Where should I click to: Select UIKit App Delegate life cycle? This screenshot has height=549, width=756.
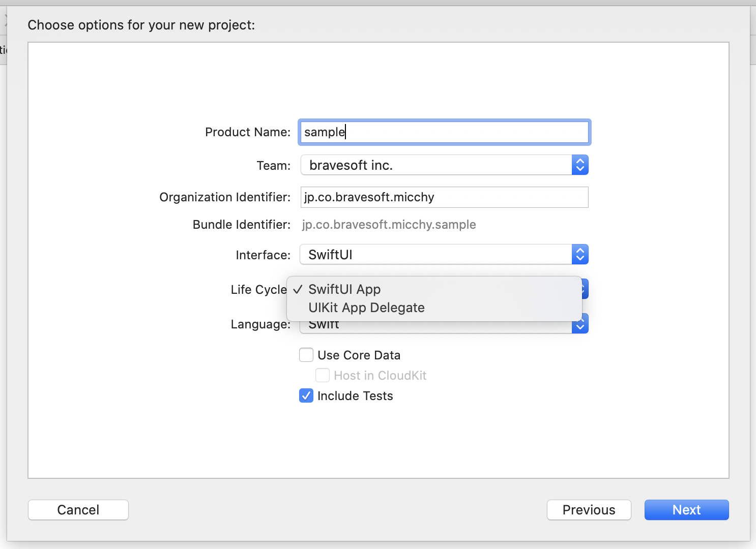click(366, 308)
